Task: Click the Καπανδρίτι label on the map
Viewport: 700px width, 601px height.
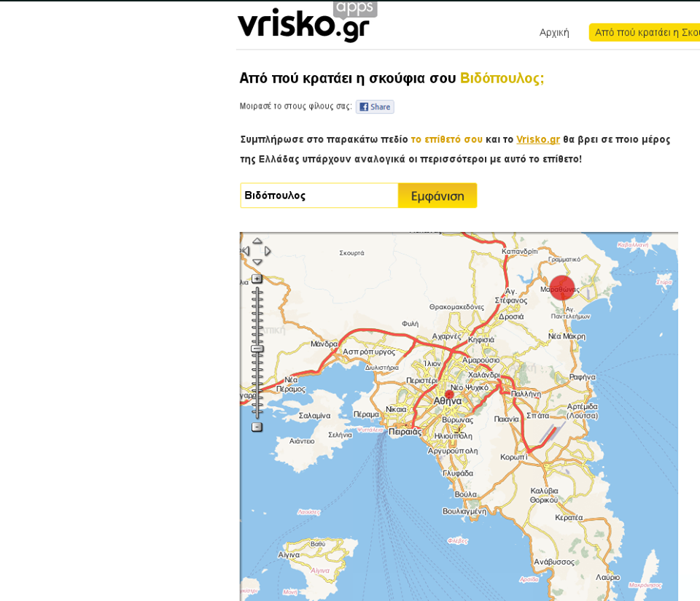Action: [520, 252]
